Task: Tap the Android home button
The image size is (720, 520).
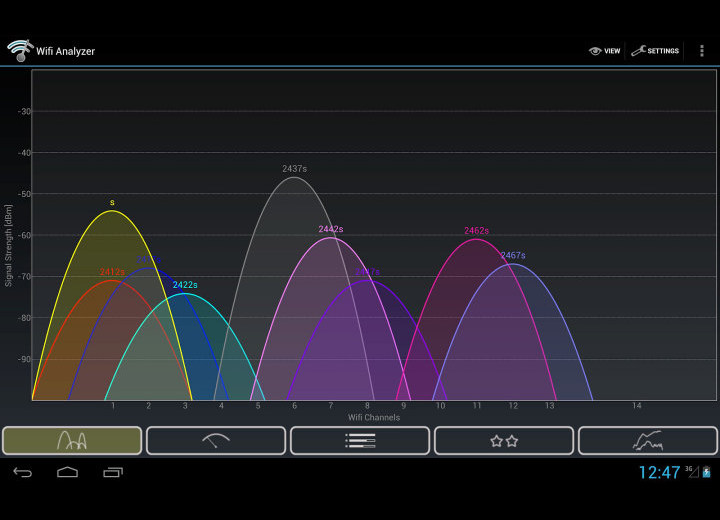Action: tap(68, 472)
